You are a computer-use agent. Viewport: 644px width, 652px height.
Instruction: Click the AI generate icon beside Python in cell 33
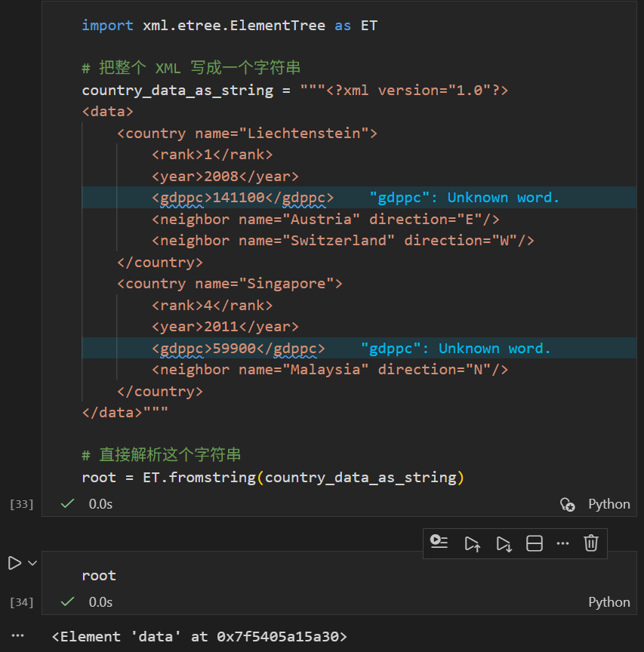click(x=568, y=504)
